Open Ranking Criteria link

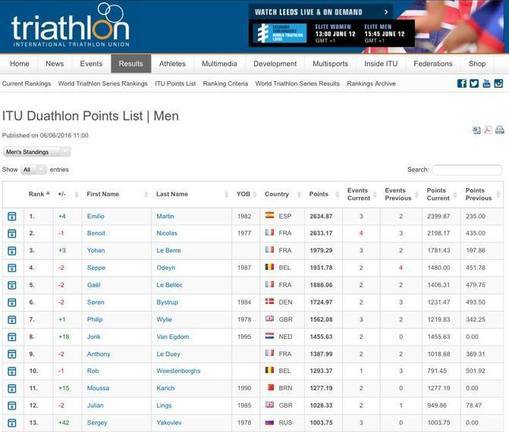point(225,84)
